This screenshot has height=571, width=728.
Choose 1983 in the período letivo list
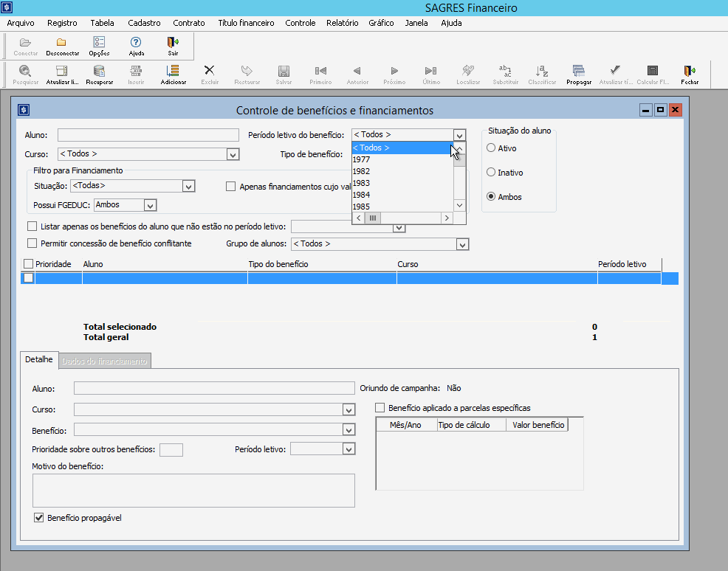[x=362, y=183]
